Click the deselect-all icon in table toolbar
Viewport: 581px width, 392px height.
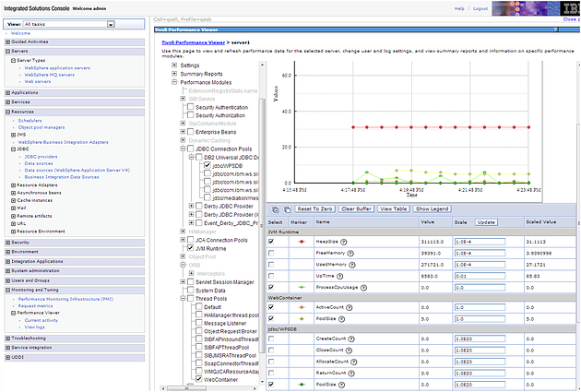pos(285,209)
